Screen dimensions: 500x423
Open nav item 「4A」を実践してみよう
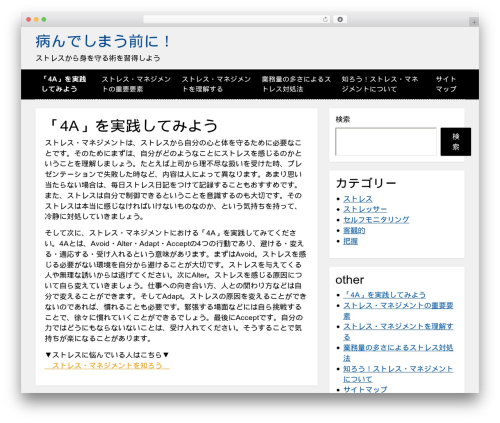[64, 84]
